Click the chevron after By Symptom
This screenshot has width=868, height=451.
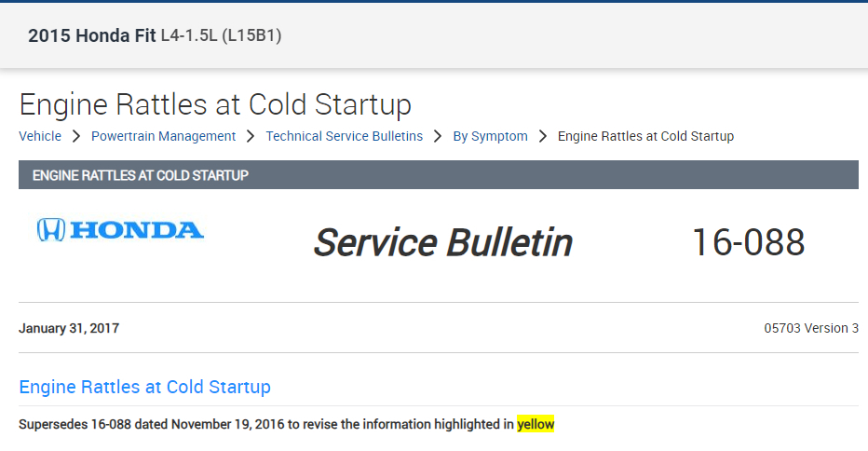[543, 137]
